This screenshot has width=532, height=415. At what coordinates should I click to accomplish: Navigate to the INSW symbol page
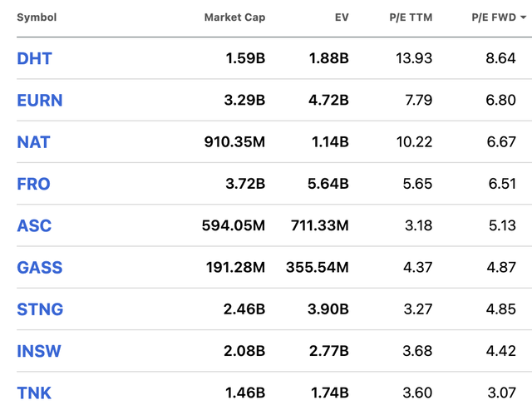pos(39,351)
